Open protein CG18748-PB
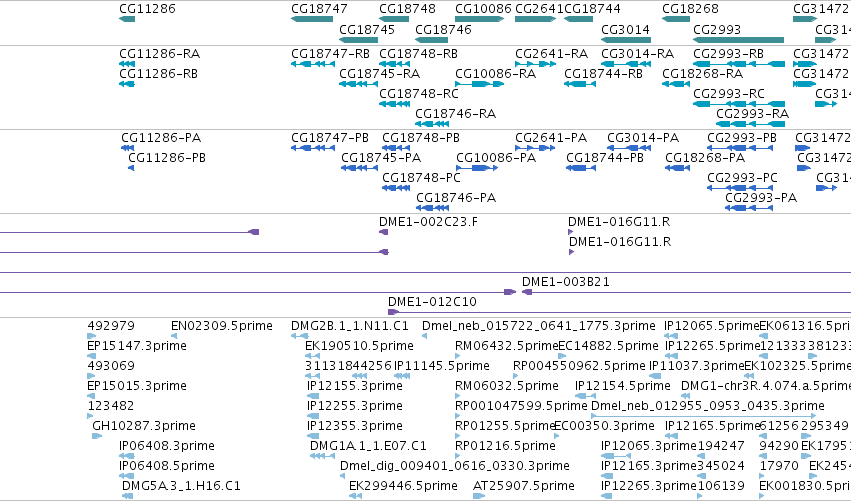Viewport: 851px width, 501px height. [x=421, y=138]
